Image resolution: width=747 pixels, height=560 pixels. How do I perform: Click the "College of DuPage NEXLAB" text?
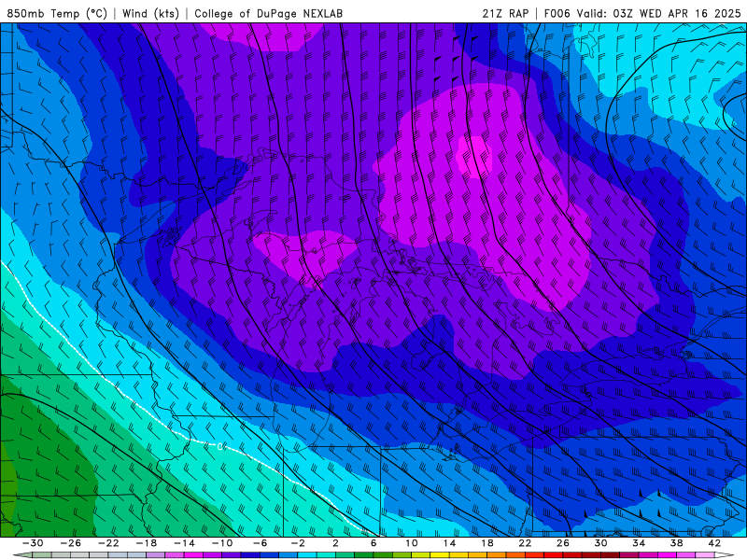tap(268, 13)
